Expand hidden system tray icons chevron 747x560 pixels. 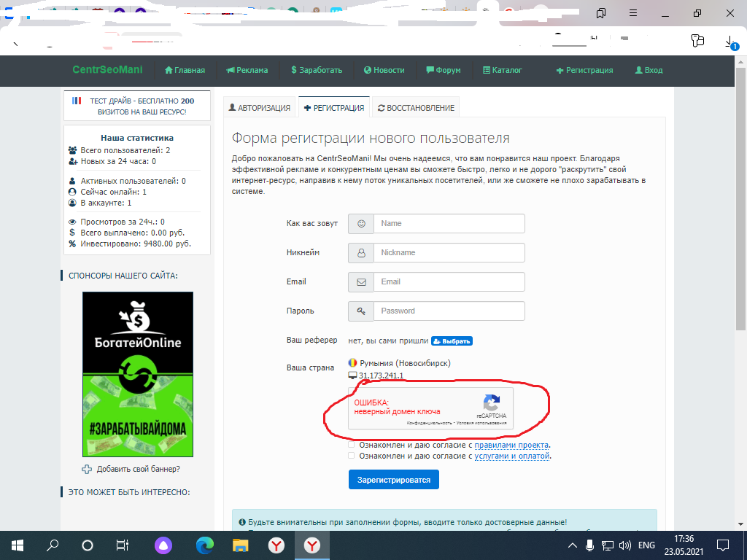(572, 545)
